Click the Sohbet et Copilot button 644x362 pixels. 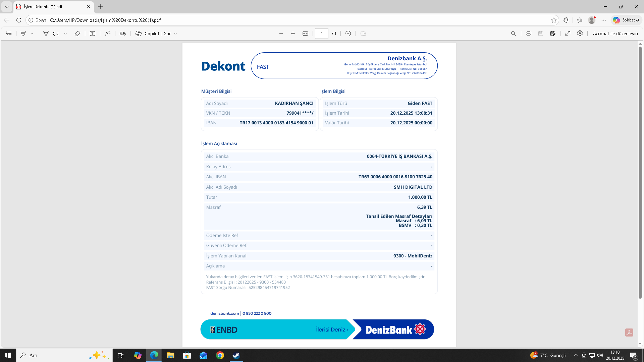pyautogui.click(x=627, y=20)
